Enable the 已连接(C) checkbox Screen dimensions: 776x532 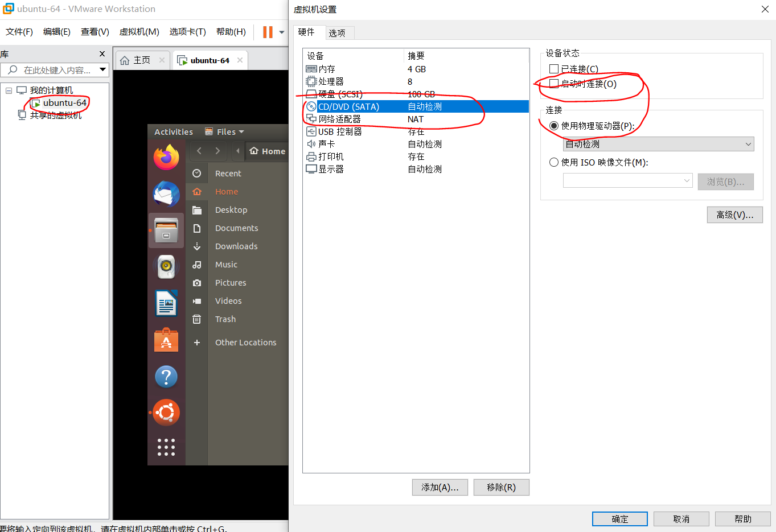[x=553, y=69]
